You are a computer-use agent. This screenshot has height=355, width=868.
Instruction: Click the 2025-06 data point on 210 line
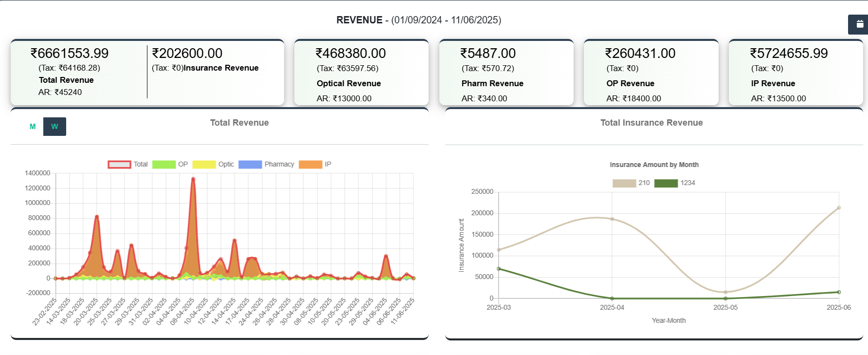pyautogui.click(x=839, y=208)
